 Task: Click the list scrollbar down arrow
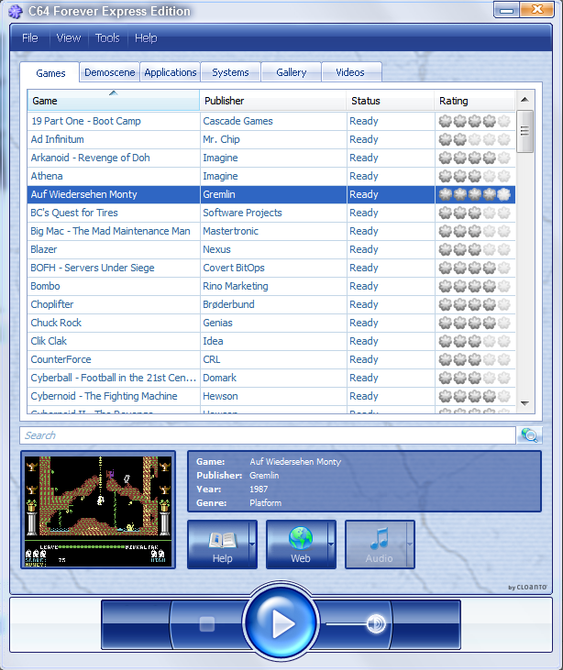[525, 403]
